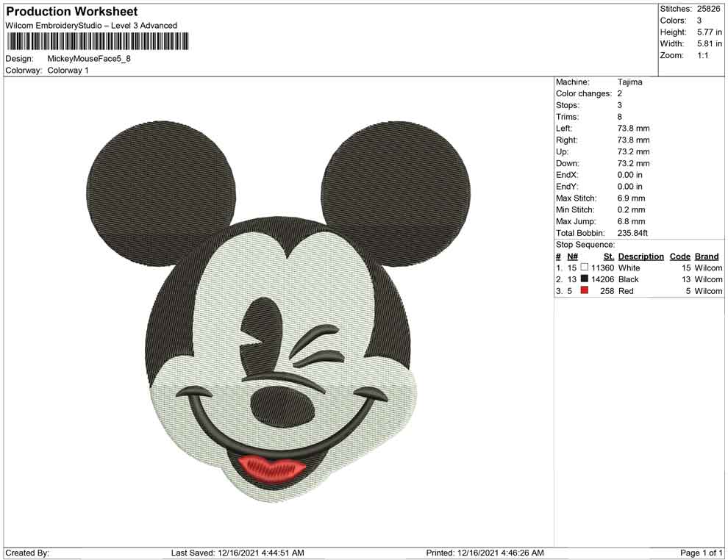
Task: Click the 'Page 1 of 1' footer text
Action: (701, 553)
